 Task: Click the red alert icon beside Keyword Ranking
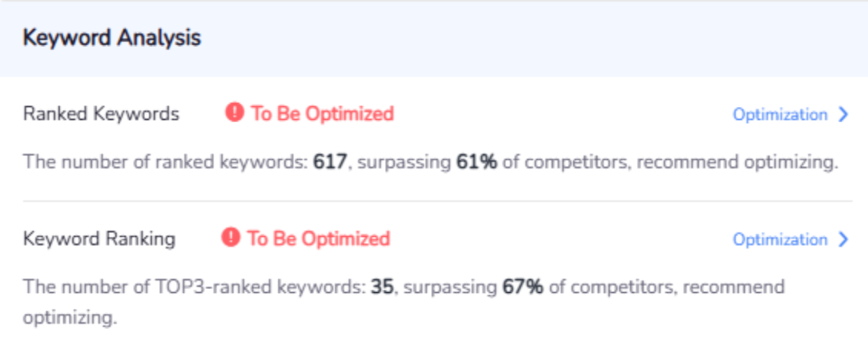coord(230,238)
